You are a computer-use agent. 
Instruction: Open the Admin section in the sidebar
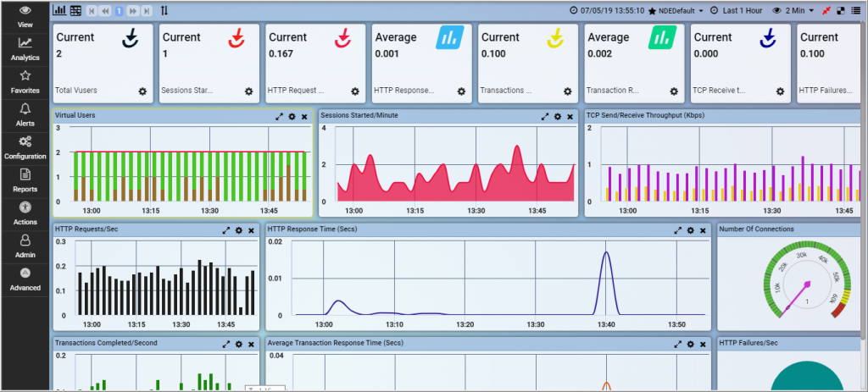pos(25,247)
